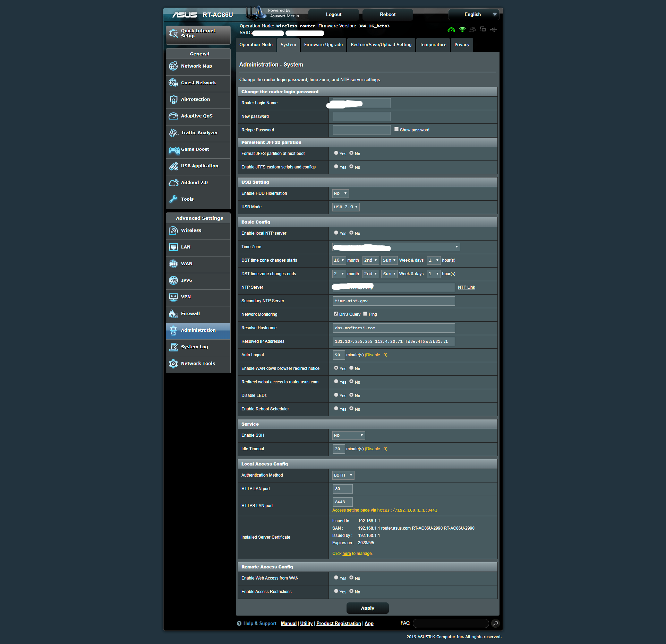The image size is (666, 644).
Task: Select No for WAN down redirect notice
Action: [351, 368]
